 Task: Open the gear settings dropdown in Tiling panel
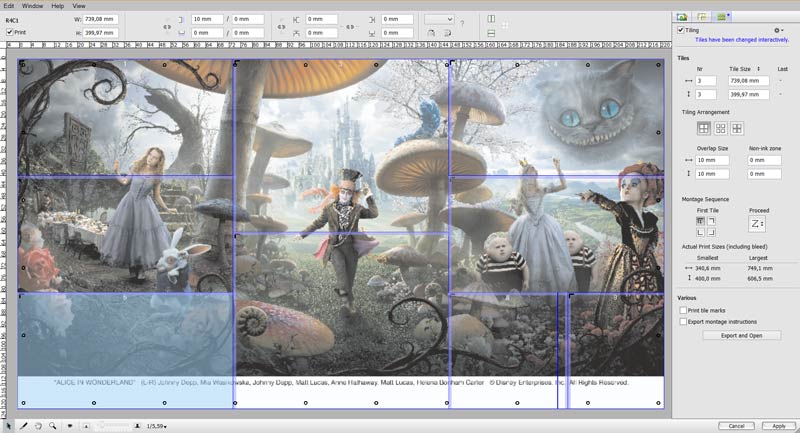[x=779, y=31]
